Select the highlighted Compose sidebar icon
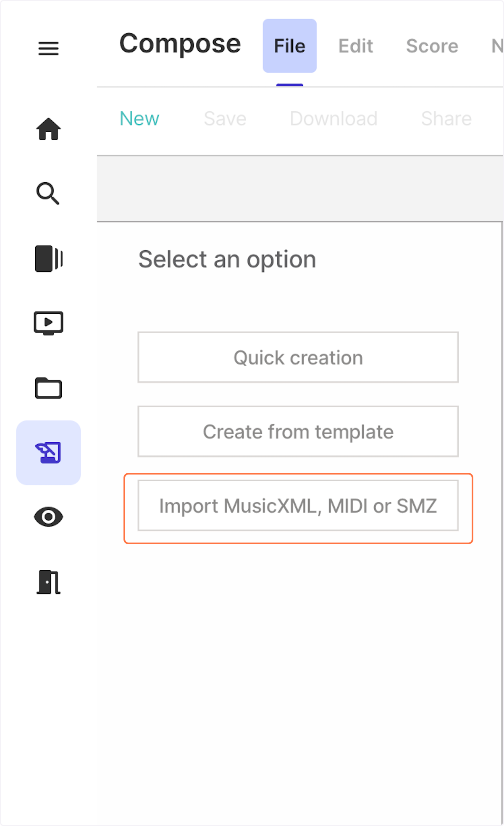Image resolution: width=504 pixels, height=826 pixels. tap(48, 453)
